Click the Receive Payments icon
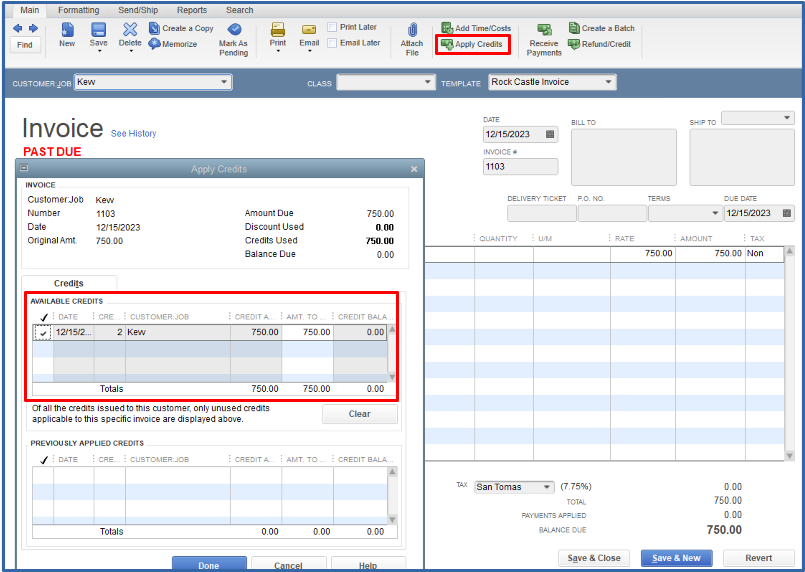The width and height of the screenshot is (805, 572). tap(544, 31)
